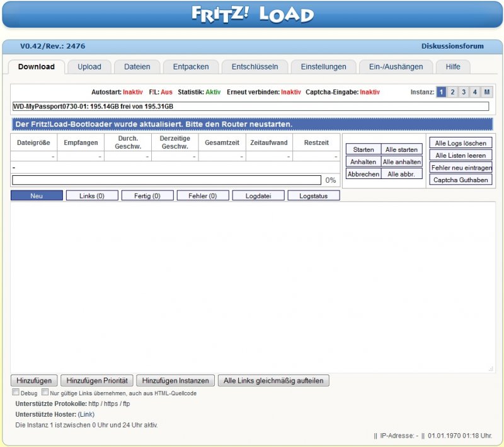
Task: Toggle Autostart Inaktiv status
Action: point(133,92)
